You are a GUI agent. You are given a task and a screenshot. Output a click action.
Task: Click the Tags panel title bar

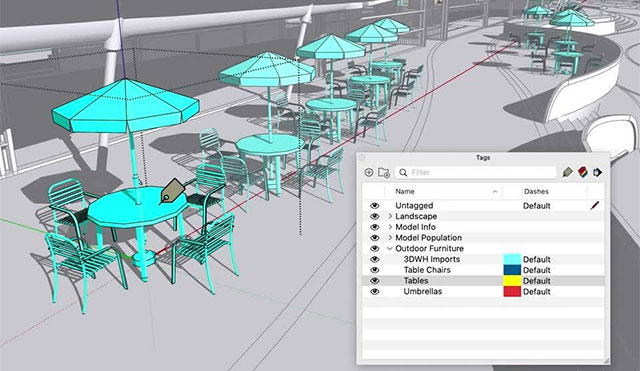[x=483, y=158]
